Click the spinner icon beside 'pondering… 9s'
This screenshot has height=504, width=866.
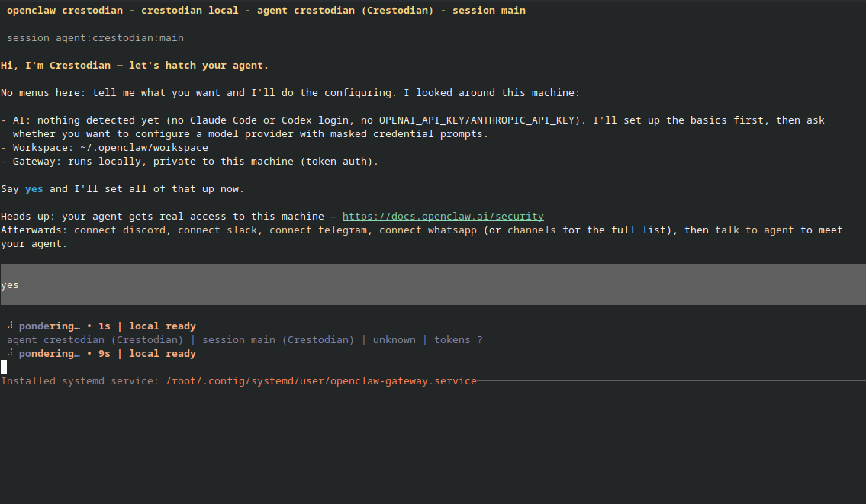tap(10, 353)
